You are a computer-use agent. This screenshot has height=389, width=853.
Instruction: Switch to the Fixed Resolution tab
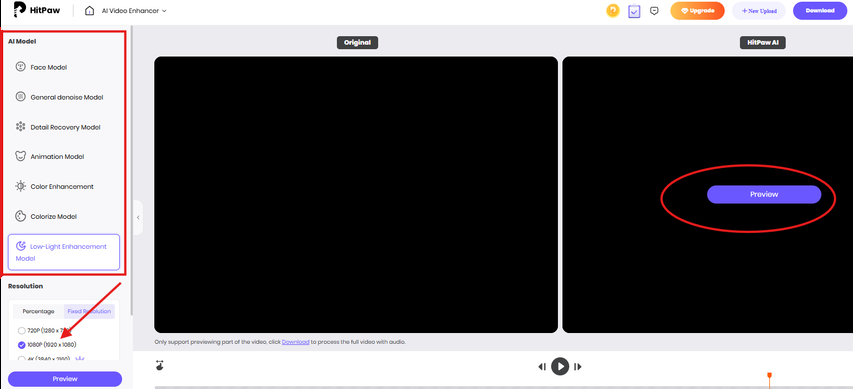click(89, 311)
